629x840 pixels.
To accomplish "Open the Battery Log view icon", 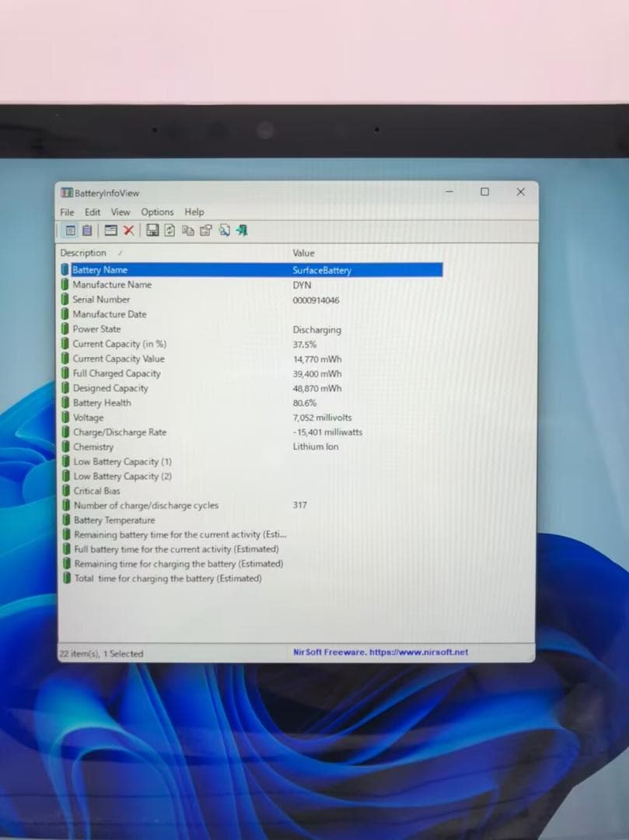I will 88,230.
